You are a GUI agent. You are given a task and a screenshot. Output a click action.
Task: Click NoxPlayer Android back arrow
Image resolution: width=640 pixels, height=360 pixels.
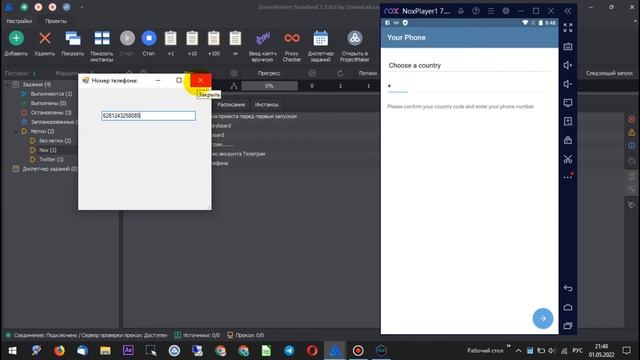568,288
